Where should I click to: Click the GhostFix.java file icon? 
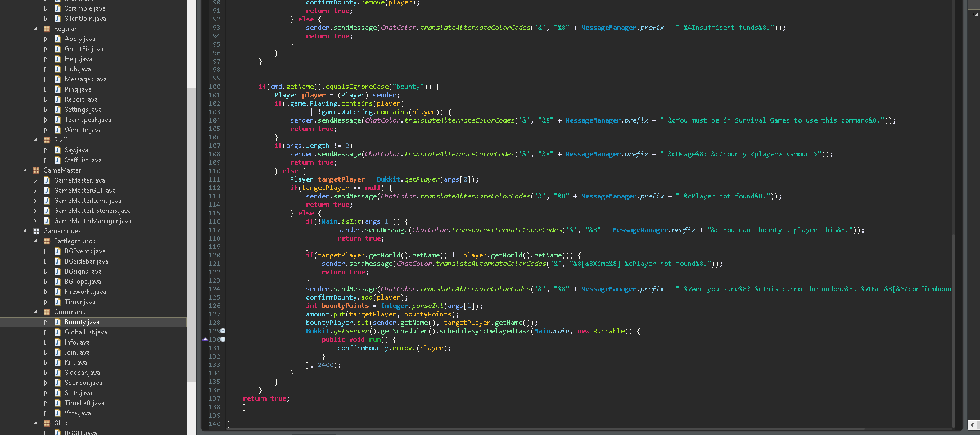coord(57,49)
